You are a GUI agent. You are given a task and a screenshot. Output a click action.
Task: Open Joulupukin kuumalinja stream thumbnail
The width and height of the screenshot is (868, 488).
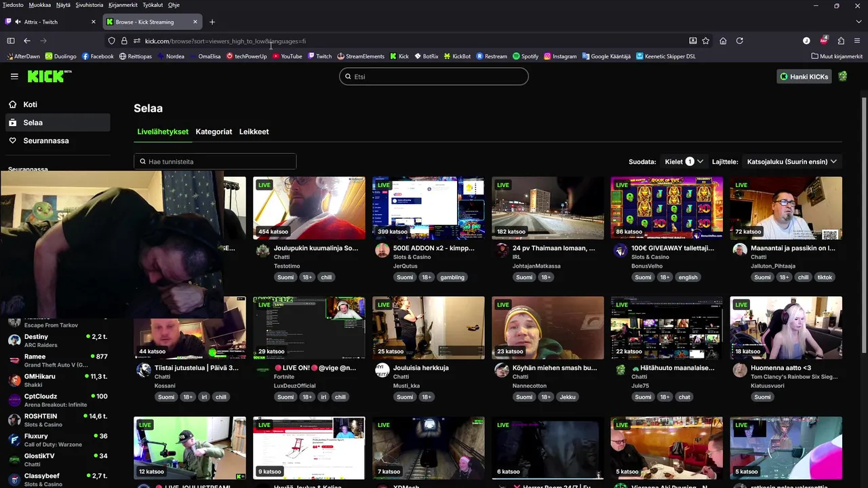(309, 208)
